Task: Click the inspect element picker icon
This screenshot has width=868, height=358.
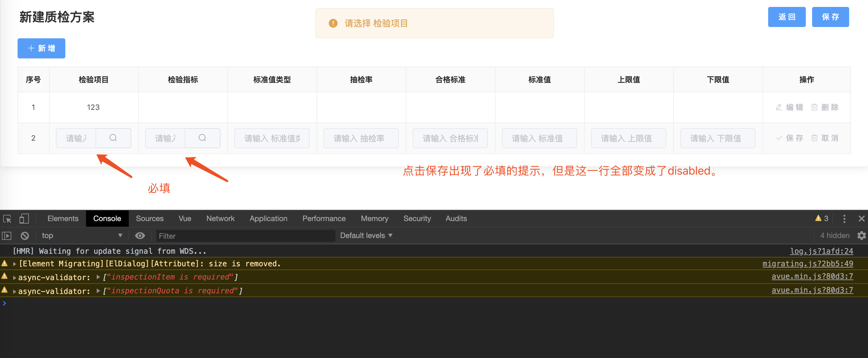Action: [8, 219]
